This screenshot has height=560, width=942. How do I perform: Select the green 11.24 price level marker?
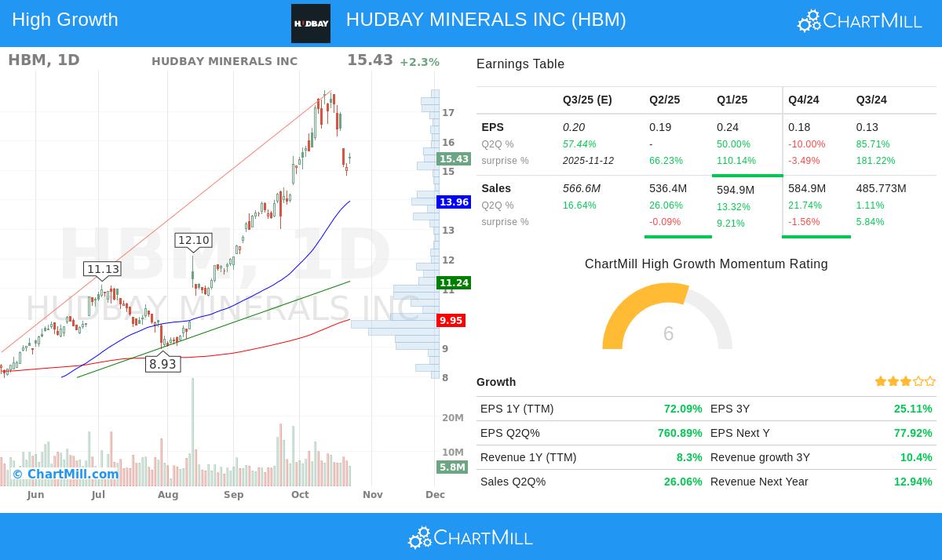click(451, 283)
